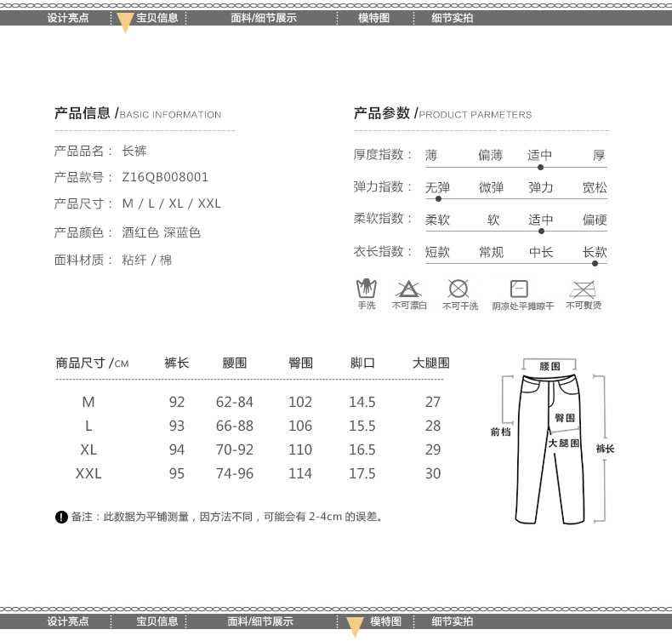Click the garment length slider dot

[x=595, y=263]
